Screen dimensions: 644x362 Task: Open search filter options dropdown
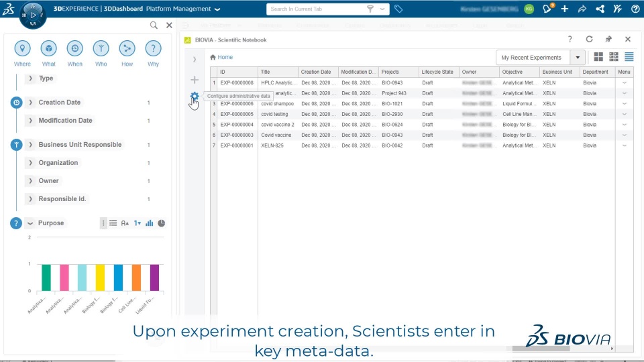(382, 9)
